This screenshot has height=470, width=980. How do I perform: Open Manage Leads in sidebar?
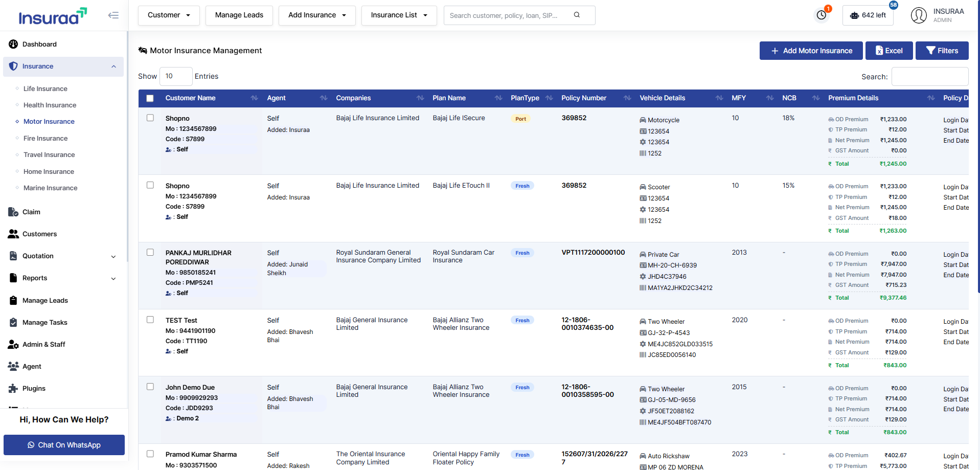[45, 300]
